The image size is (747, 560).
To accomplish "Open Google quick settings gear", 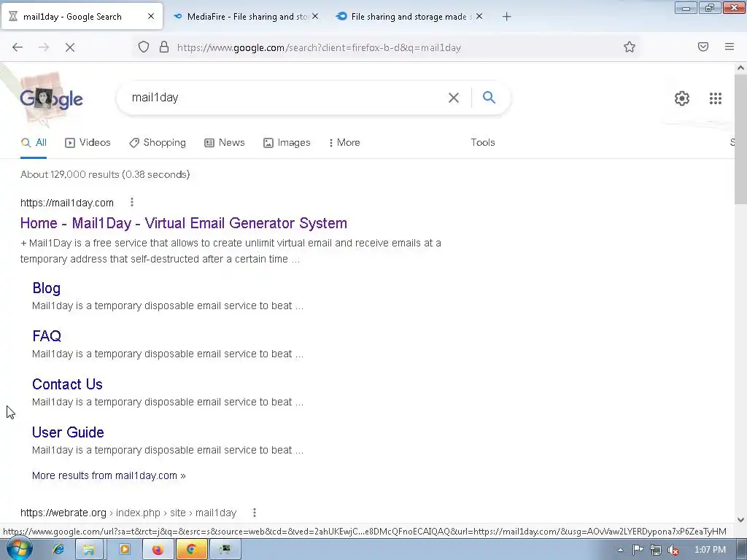I will pyautogui.click(x=682, y=98).
